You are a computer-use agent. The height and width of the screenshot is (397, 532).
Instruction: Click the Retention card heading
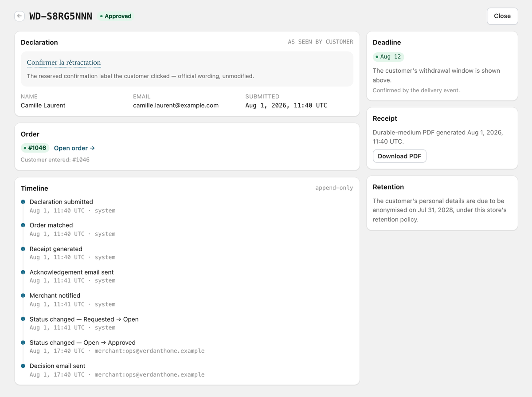pyautogui.click(x=388, y=187)
